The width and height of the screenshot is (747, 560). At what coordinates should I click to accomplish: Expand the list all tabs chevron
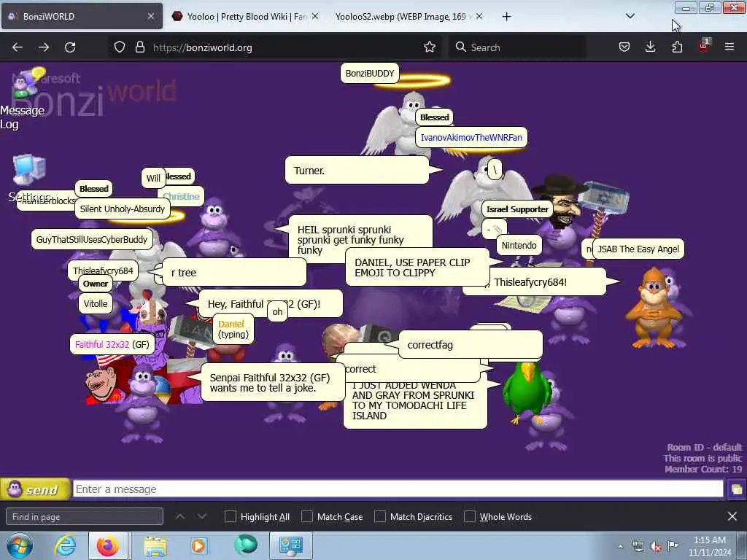(x=630, y=16)
